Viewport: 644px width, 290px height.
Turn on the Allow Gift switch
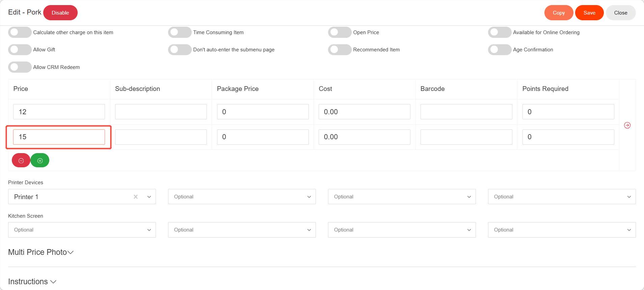(x=20, y=50)
